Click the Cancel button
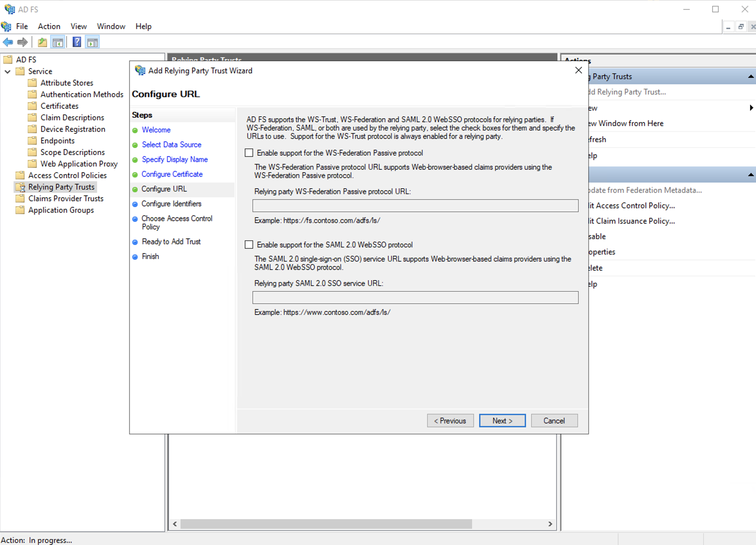 (x=554, y=421)
